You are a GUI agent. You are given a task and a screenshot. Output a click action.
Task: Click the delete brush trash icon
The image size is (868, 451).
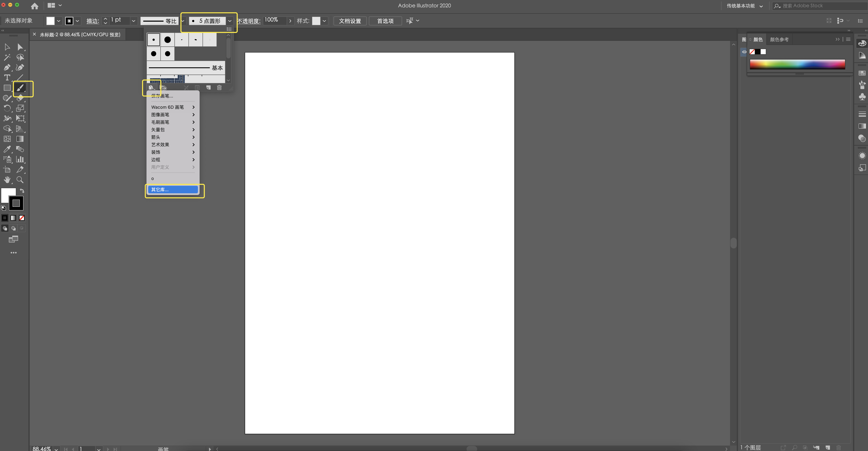point(219,88)
